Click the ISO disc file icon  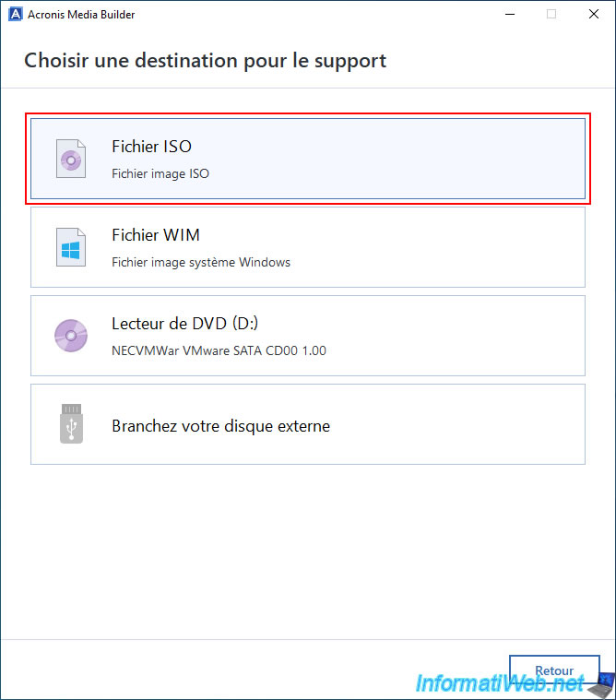pos(71,159)
